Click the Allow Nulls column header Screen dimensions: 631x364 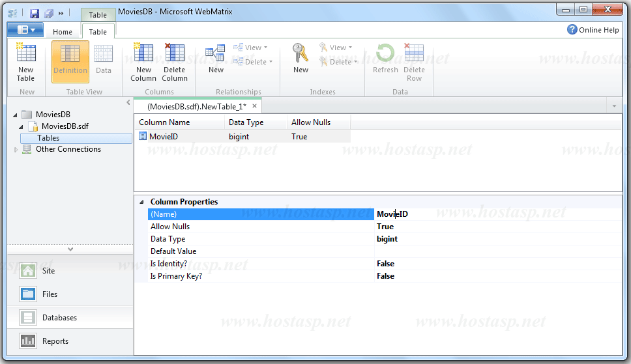coord(318,122)
